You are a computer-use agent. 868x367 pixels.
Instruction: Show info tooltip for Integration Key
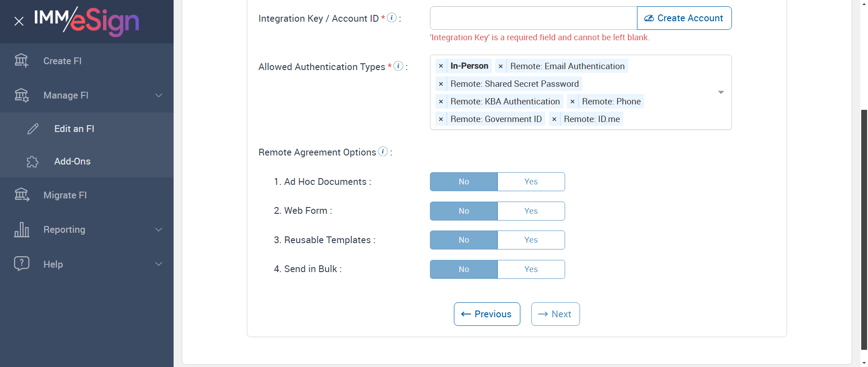pyautogui.click(x=392, y=18)
